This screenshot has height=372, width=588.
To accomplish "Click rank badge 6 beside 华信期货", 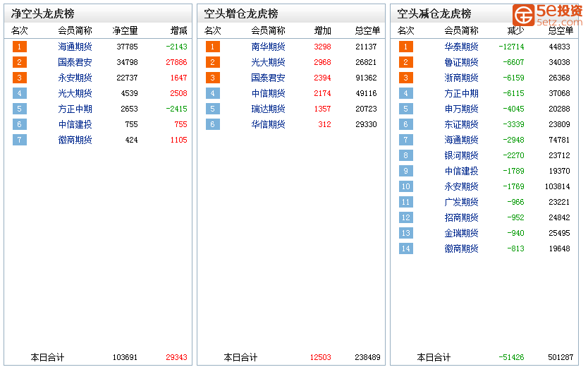I will 213,124.
